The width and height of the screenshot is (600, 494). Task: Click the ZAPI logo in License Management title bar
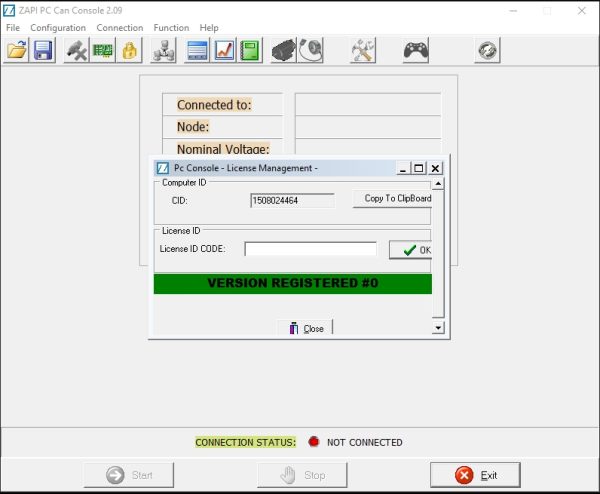[163, 168]
